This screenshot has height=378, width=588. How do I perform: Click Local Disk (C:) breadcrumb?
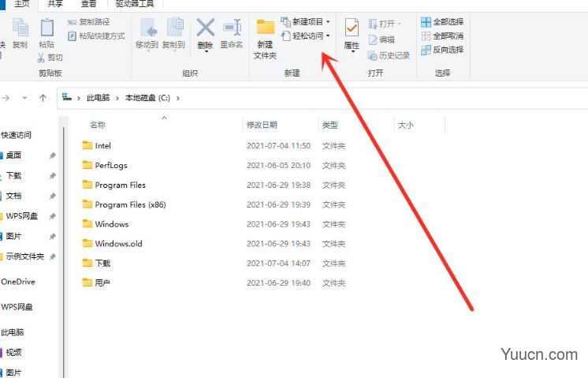147,98
